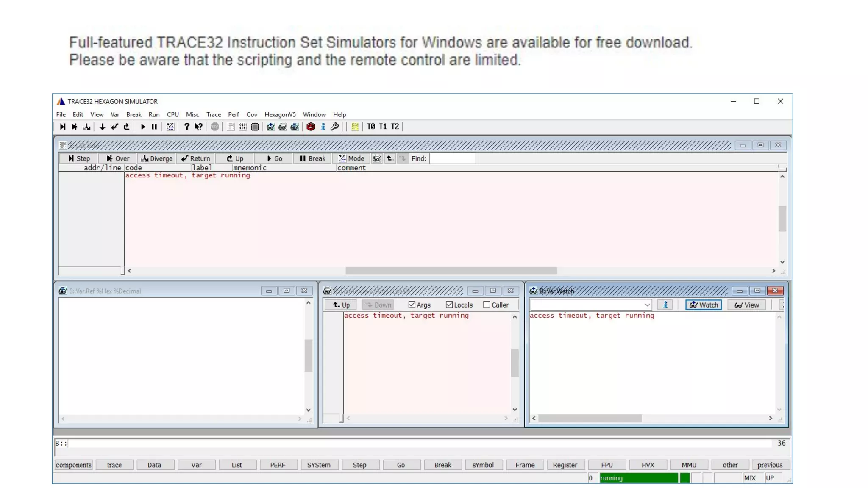Screen dimensions: 868x488
Task: Click the gray STOP sign icon
Action: point(215,127)
